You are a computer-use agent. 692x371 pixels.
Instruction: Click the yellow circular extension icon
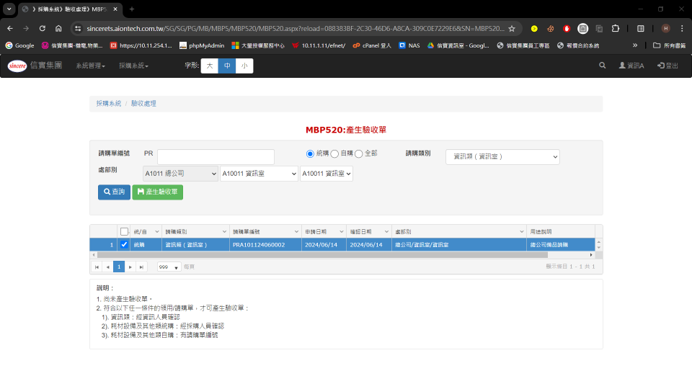coord(534,29)
